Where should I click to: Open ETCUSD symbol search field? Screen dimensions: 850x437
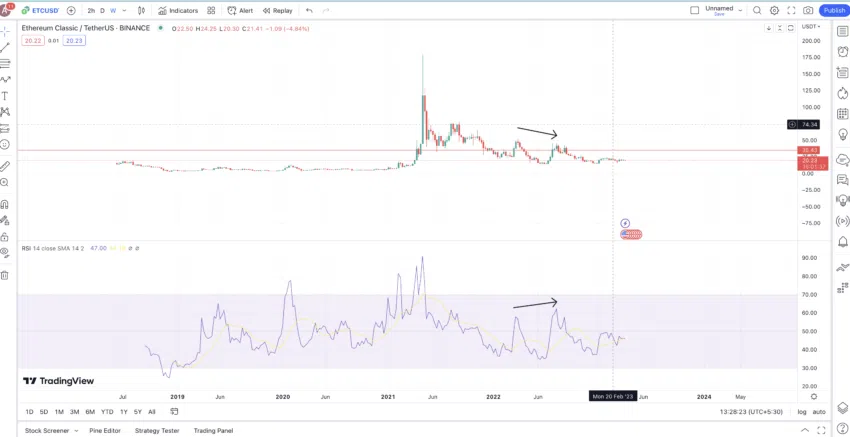[41, 10]
